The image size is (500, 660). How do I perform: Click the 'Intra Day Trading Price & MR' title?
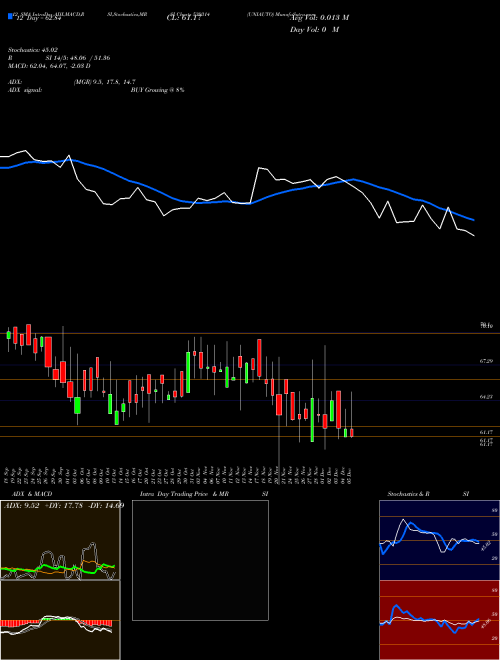tap(202, 494)
